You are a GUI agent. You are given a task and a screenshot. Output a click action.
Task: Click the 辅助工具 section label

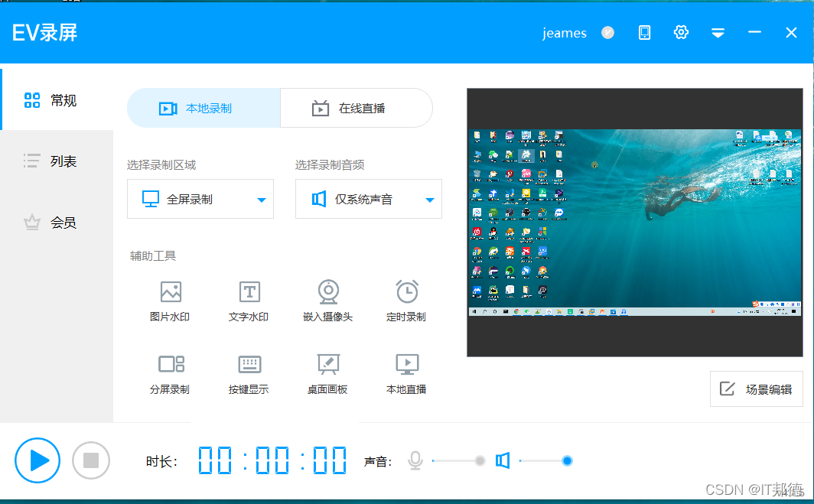point(153,256)
